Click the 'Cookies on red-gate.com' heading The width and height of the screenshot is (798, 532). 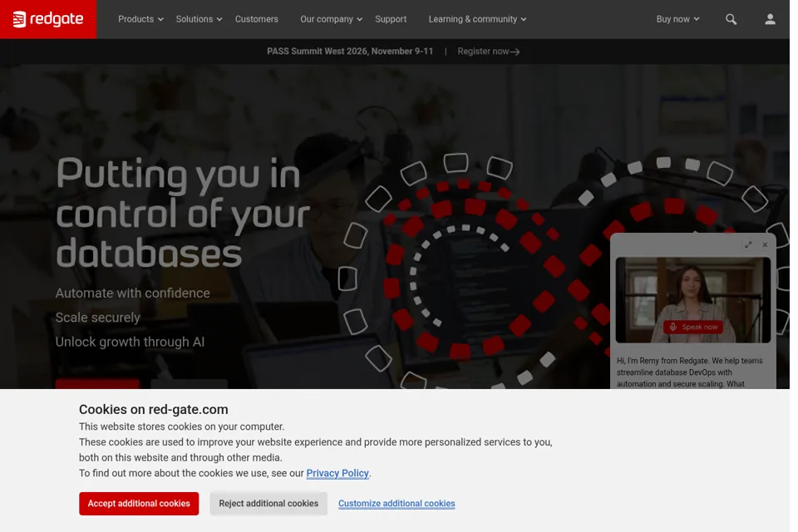pyautogui.click(x=153, y=410)
